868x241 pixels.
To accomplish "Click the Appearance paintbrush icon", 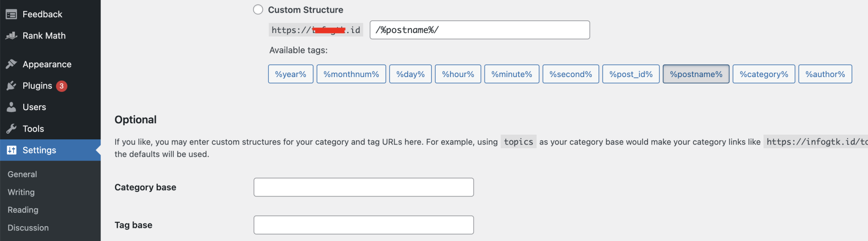I will point(11,64).
